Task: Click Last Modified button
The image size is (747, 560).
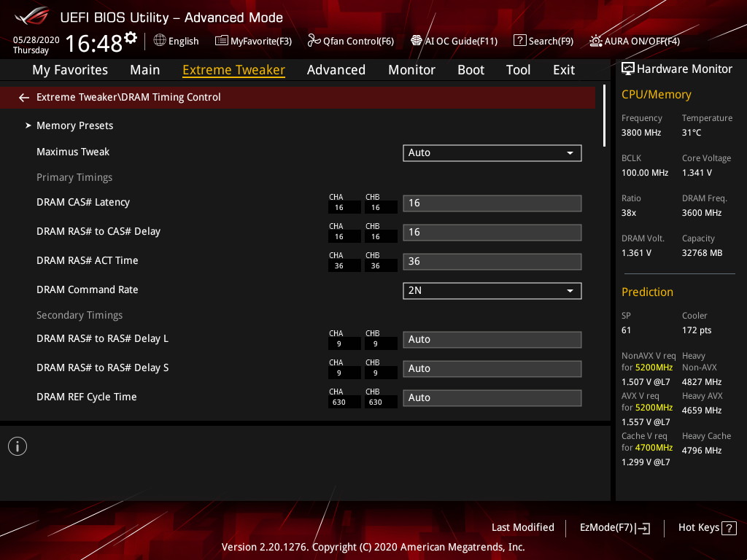Action: 522,528
